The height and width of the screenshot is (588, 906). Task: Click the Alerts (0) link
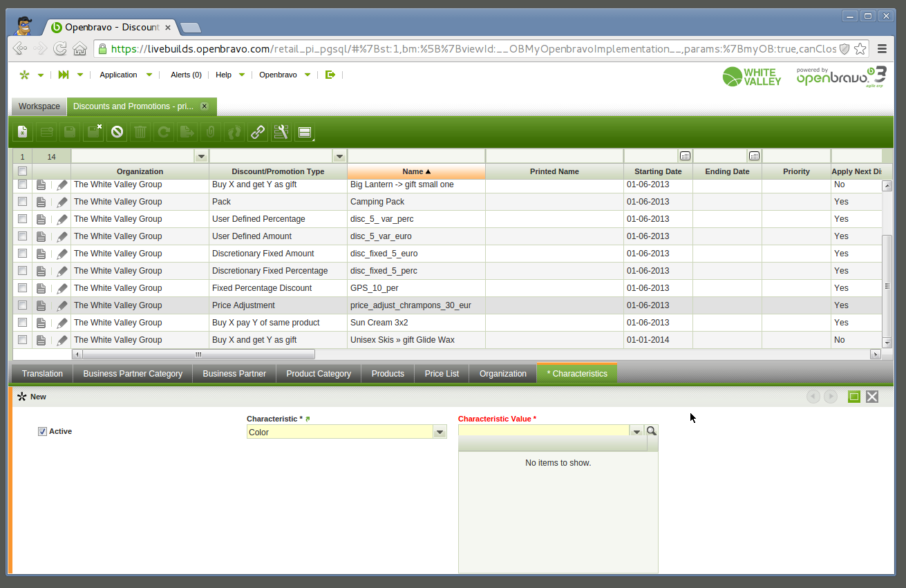pyautogui.click(x=186, y=75)
